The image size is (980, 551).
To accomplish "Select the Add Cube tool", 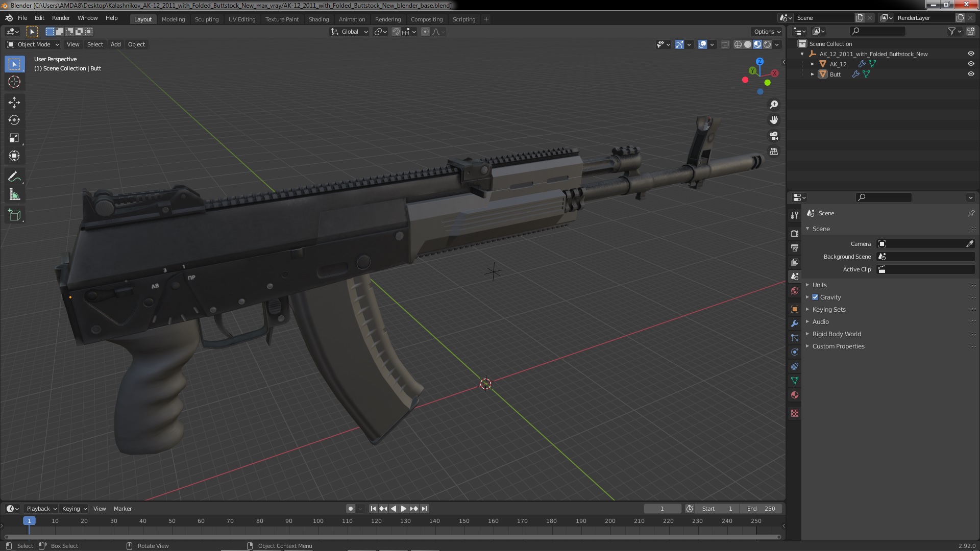I will [14, 215].
